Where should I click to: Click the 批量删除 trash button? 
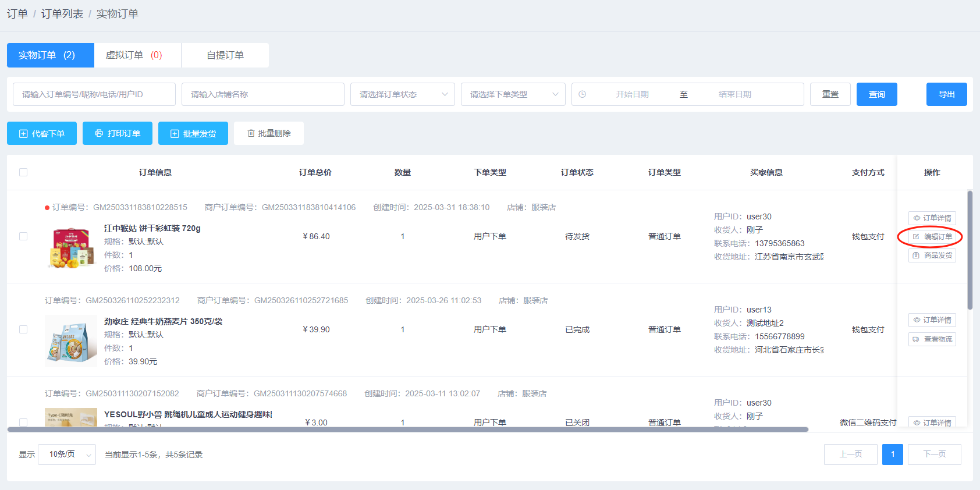pyautogui.click(x=269, y=133)
